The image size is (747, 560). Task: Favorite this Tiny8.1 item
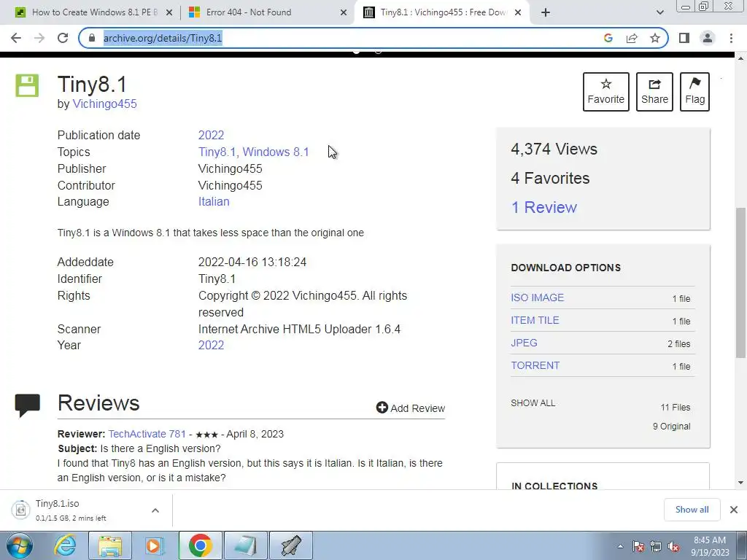[606, 92]
